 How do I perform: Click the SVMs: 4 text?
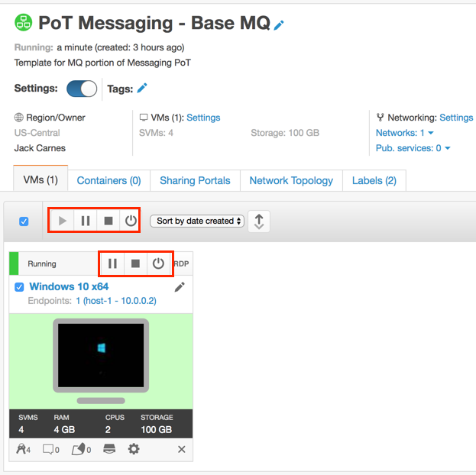(156, 133)
